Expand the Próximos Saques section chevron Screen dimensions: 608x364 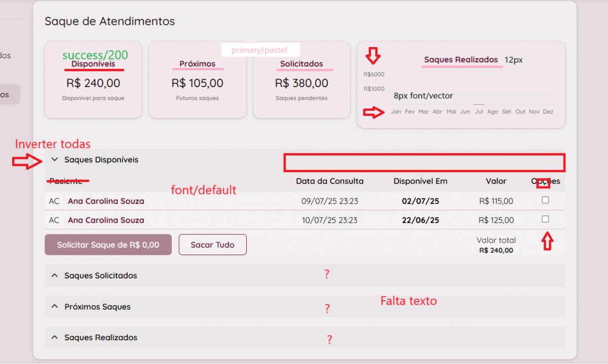tap(55, 307)
